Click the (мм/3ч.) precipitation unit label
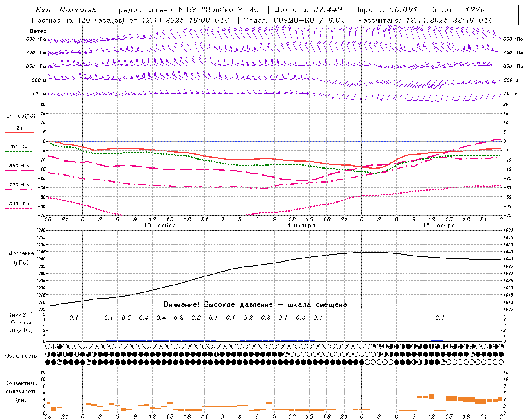Image resolution: width=525 pixels, height=420 pixels. (21, 315)
